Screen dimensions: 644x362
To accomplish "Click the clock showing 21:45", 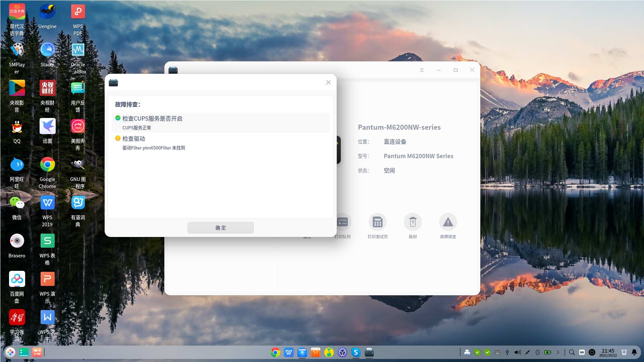I will click(608, 352).
